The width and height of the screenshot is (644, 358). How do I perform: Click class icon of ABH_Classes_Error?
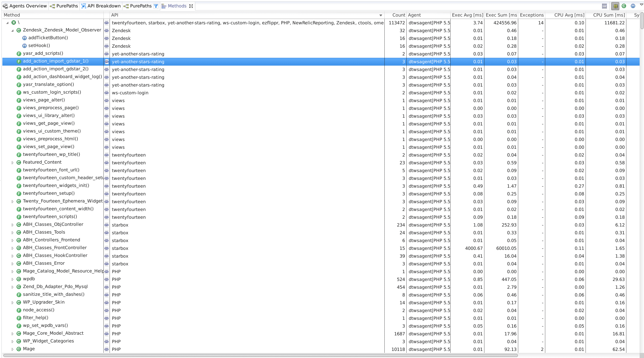[x=19, y=264]
